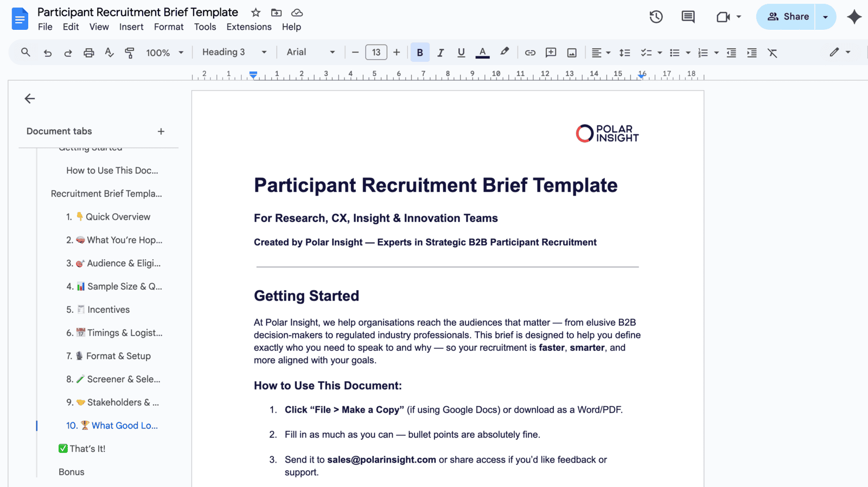
Task: Toggle italic formatting
Action: 441,53
